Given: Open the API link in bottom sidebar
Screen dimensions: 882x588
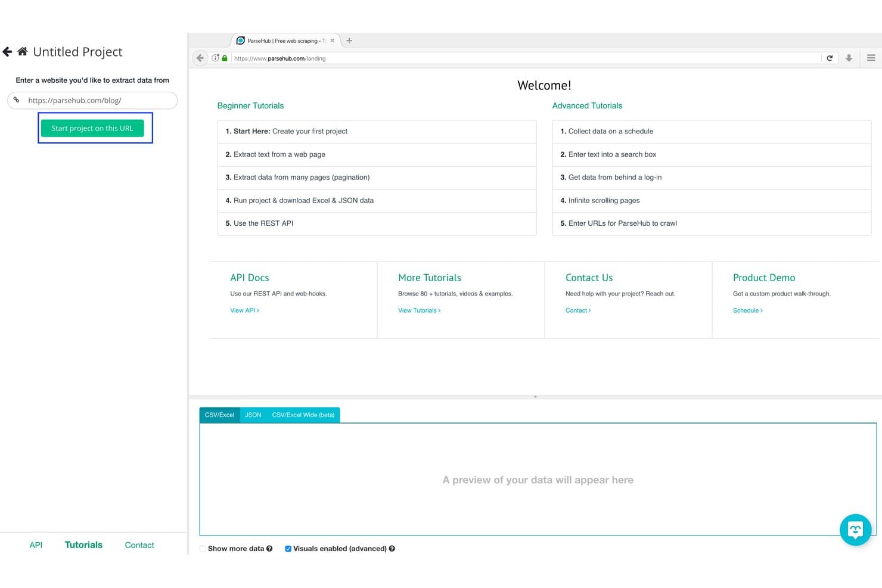Looking at the screenshot, I should coord(36,545).
